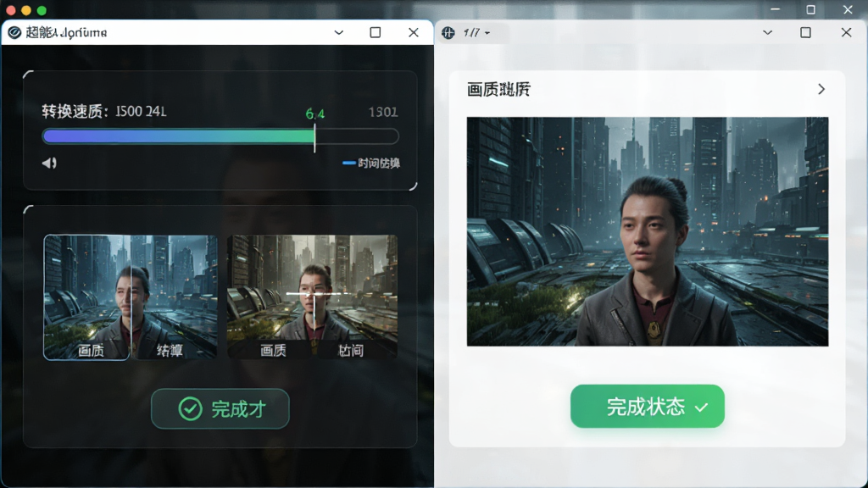Open the 1/7 dropdown in right window
868x488 pixels.
(x=476, y=33)
